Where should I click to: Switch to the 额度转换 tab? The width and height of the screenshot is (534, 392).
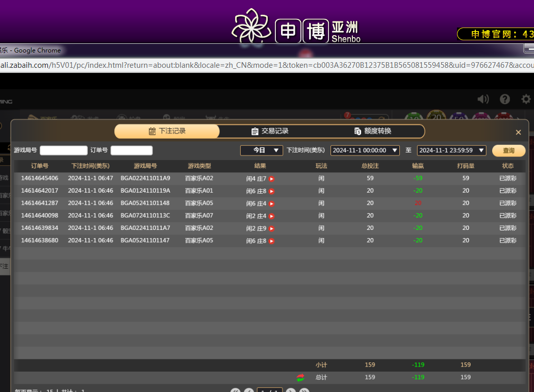click(372, 131)
